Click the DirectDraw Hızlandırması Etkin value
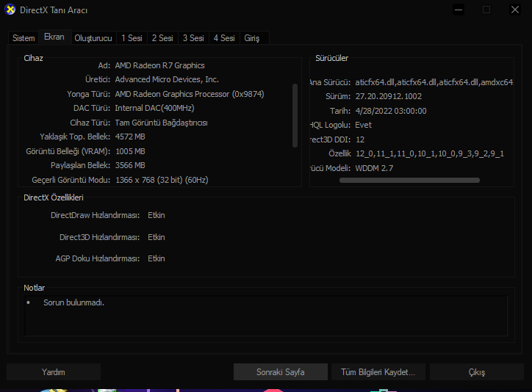Image resolution: width=532 pixels, height=392 pixels. 157,215
